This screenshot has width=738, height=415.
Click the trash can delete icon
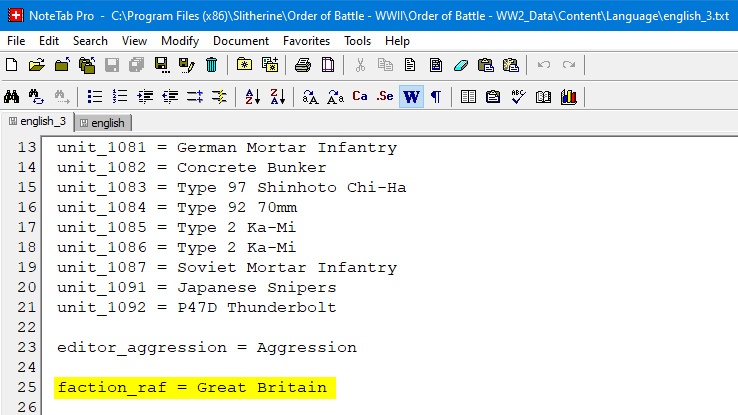click(212, 65)
